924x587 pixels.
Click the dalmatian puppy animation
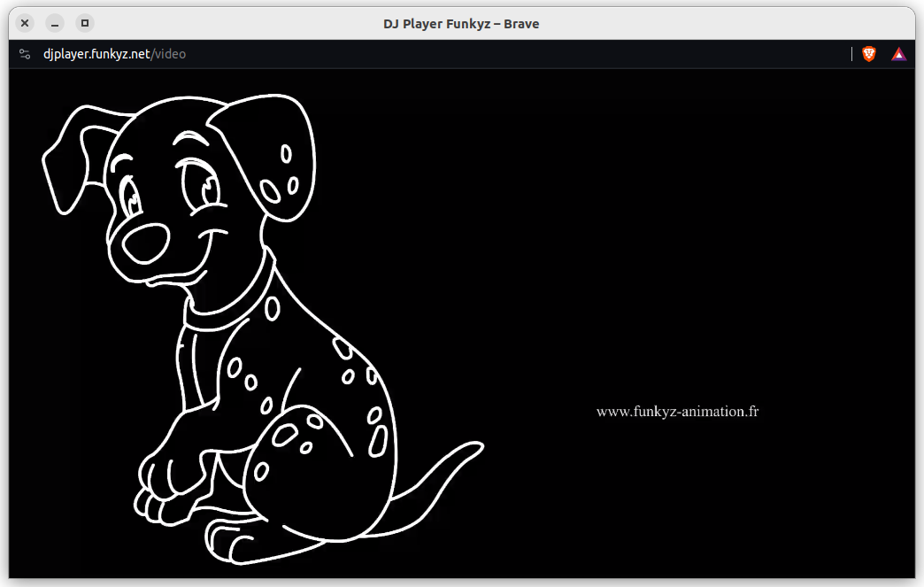point(262,330)
